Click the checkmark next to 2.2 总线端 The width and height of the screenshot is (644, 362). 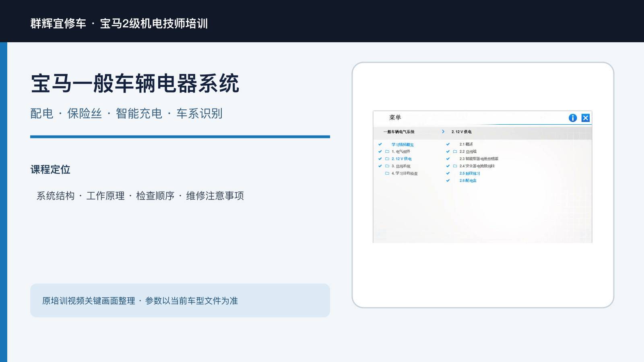tap(448, 152)
